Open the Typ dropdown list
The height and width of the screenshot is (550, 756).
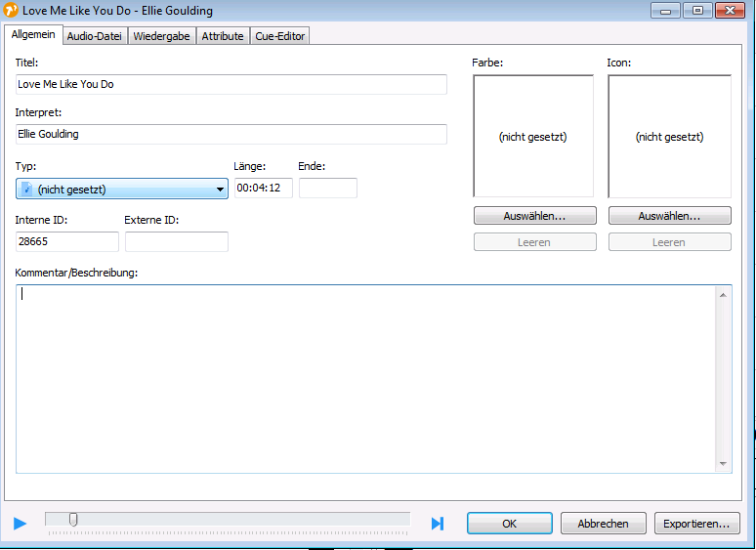(x=220, y=190)
